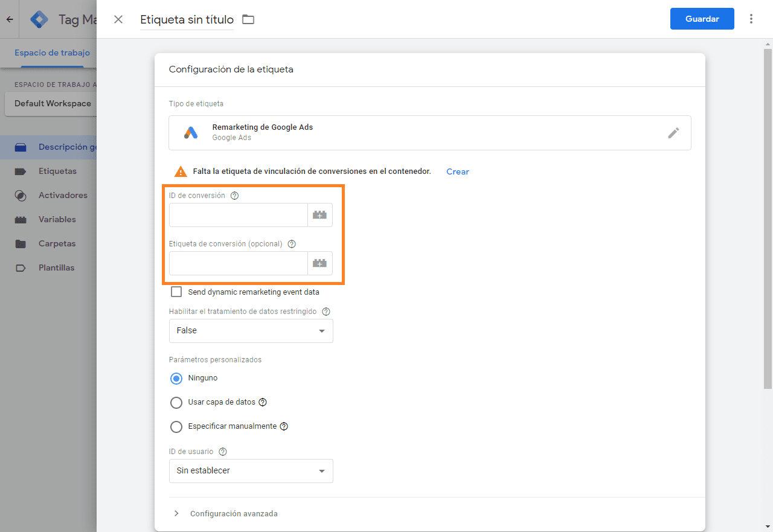Click the blue Guardar button
773x532 pixels.
coord(702,19)
